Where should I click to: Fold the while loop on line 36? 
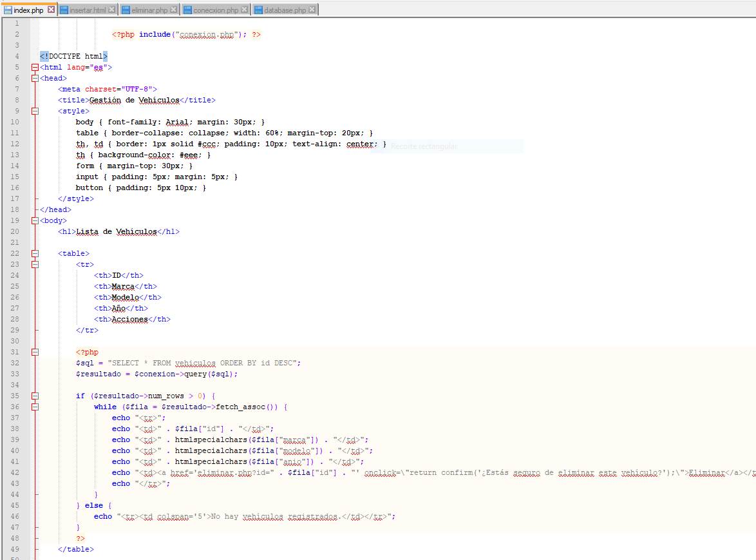35,407
